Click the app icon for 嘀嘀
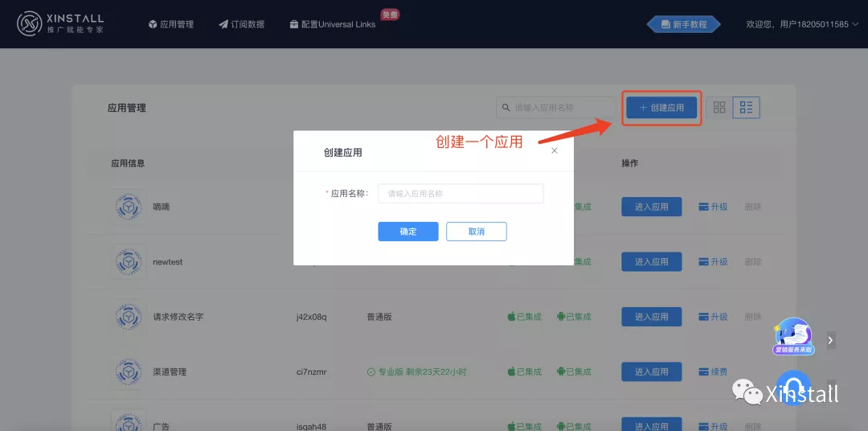This screenshot has height=431, width=868. (129, 207)
